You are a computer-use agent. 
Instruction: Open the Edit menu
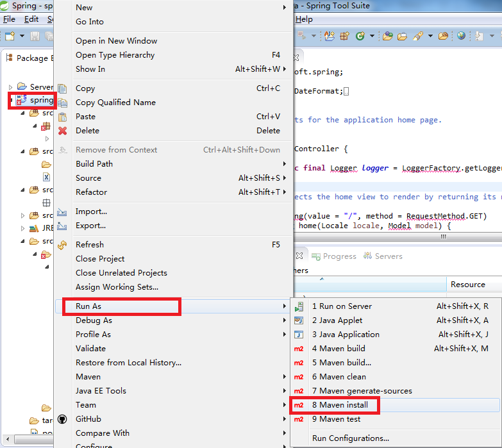pyautogui.click(x=31, y=19)
